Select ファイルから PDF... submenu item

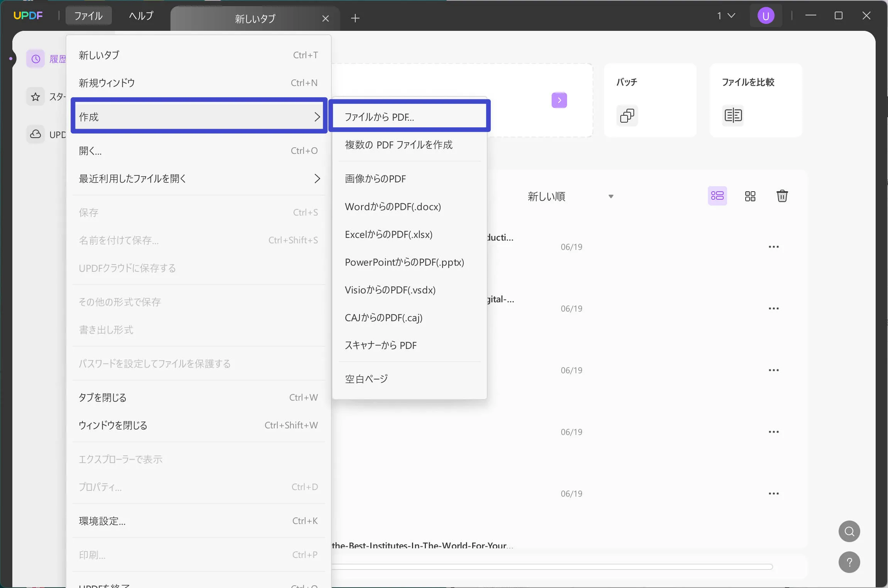(x=410, y=117)
